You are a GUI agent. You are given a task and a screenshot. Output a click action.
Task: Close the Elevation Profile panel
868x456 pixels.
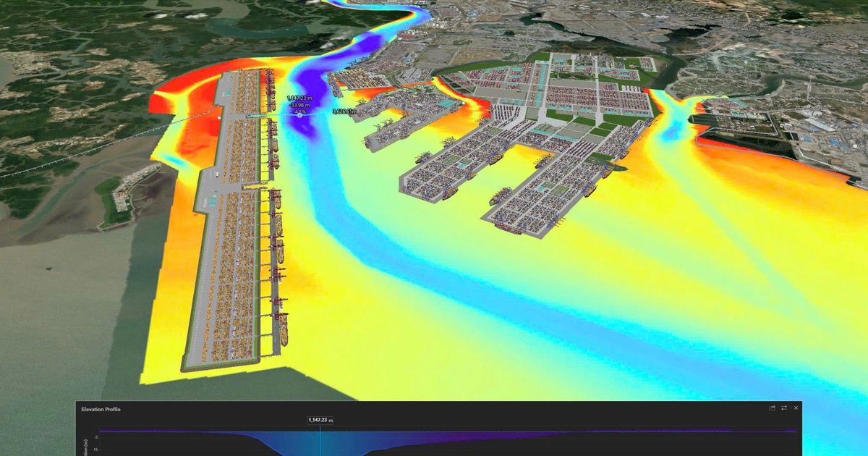[x=796, y=408]
